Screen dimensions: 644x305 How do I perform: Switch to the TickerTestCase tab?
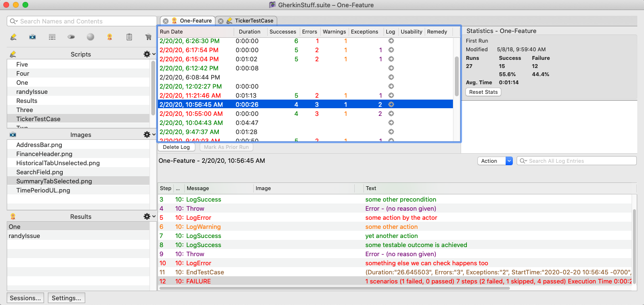click(246, 21)
